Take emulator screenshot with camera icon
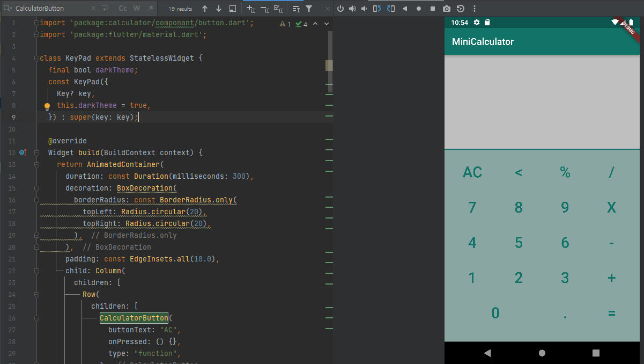This screenshot has height=364, width=644. (447, 9)
